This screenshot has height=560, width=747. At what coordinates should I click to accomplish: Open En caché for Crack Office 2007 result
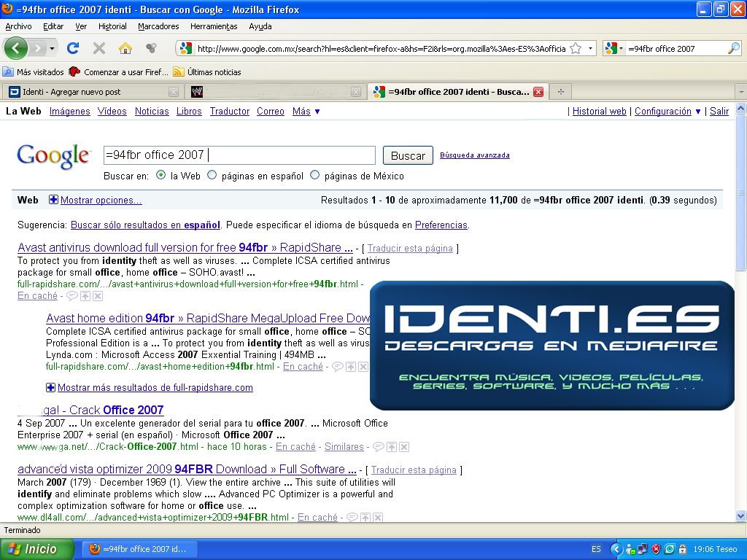click(x=295, y=447)
